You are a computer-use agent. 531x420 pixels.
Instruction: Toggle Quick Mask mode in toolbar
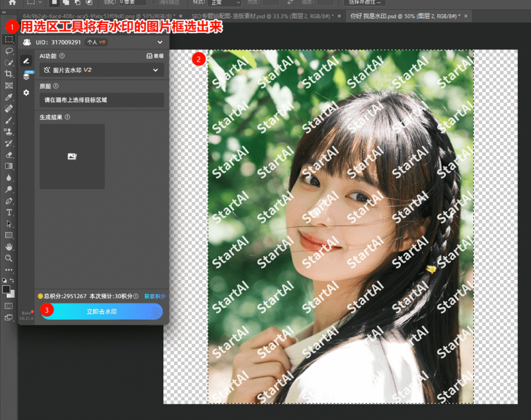(x=8, y=306)
